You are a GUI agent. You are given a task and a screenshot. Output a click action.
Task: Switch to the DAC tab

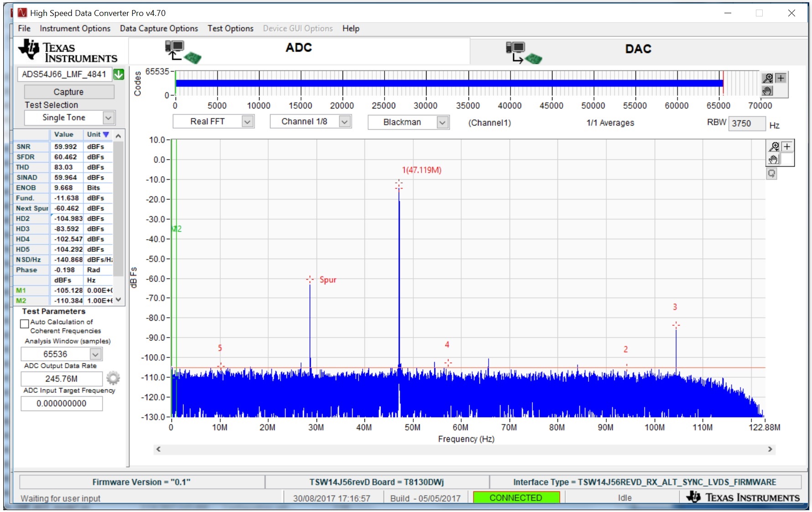coord(638,52)
